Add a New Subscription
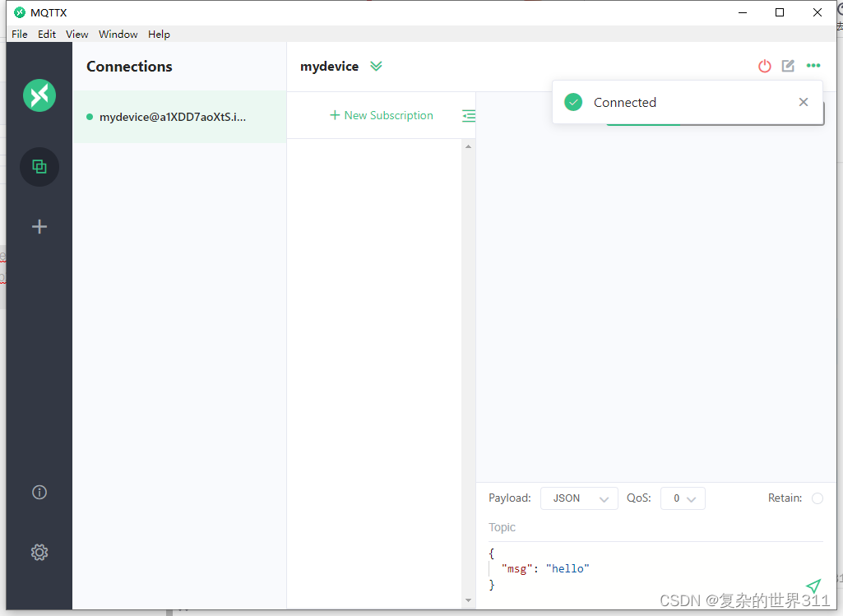 [381, 116]
